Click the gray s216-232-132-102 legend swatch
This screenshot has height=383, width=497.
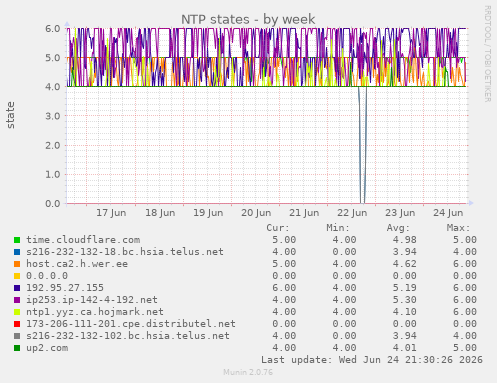point(17,336)
